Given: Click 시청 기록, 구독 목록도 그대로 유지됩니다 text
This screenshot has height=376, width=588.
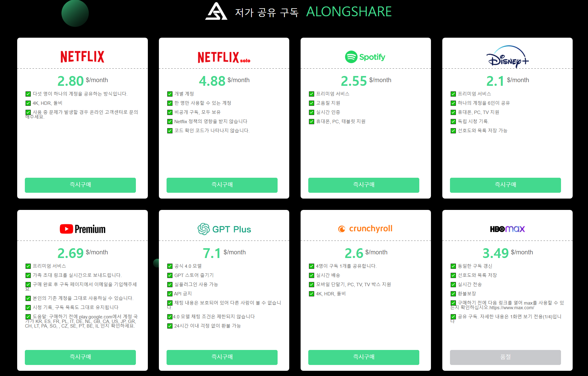Looking at the screenshot, I should 75,307.
